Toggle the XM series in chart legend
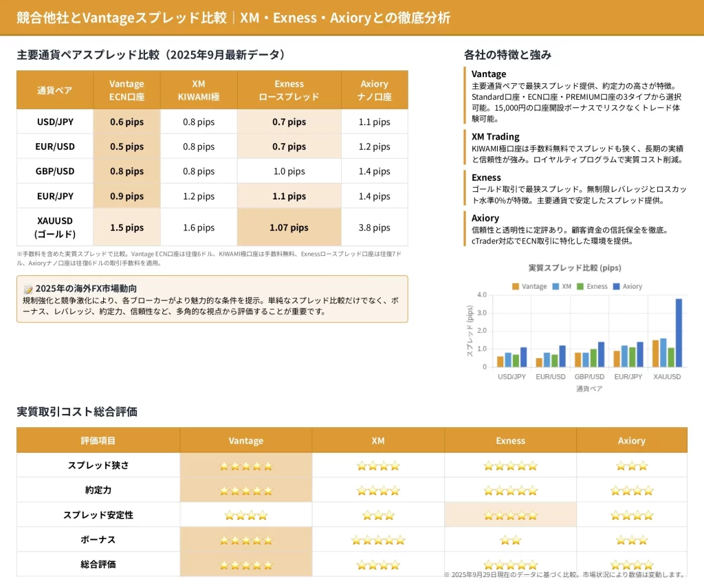 [x=561, y=286]
